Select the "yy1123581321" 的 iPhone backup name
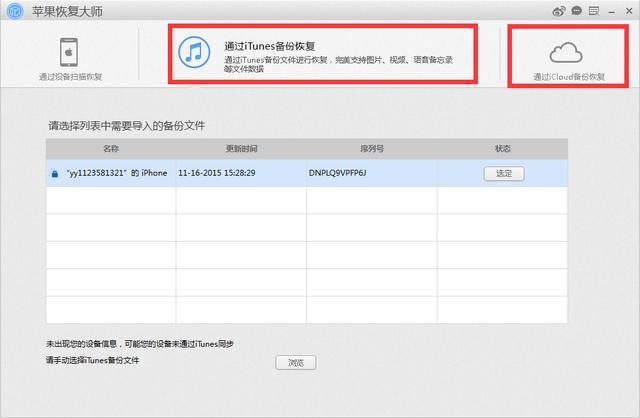This screenshot has width=640, height=418. click(117, 173)
